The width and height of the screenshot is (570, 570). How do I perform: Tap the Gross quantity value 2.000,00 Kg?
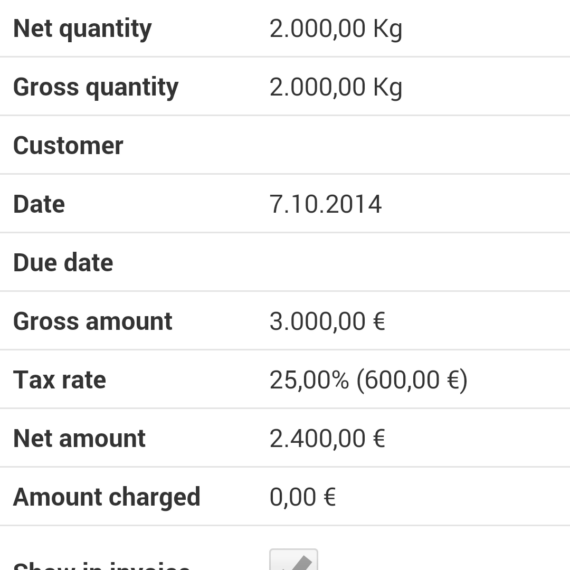pos(336,87)
